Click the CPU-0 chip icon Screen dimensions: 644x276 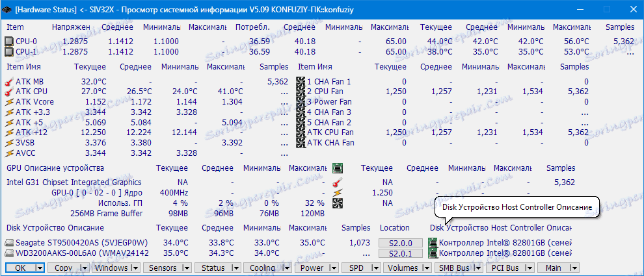(8, 42)
